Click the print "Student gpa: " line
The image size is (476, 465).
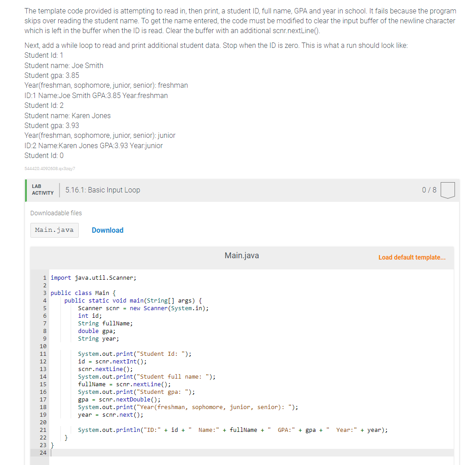click(x=136, y=392)
